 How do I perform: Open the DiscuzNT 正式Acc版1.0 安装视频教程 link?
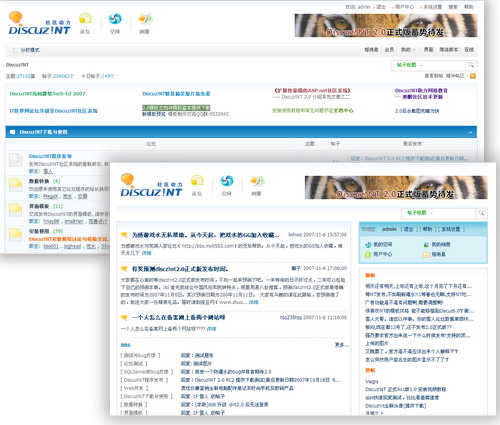(405, 389)
